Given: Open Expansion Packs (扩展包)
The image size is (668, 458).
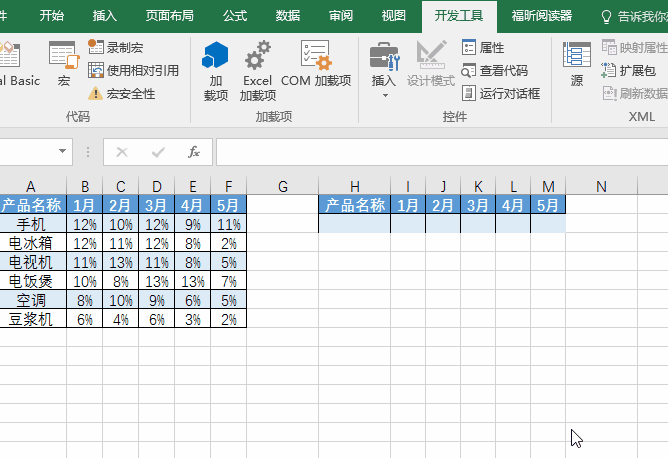Looking at the screenshot, I should tap(628, 70).
